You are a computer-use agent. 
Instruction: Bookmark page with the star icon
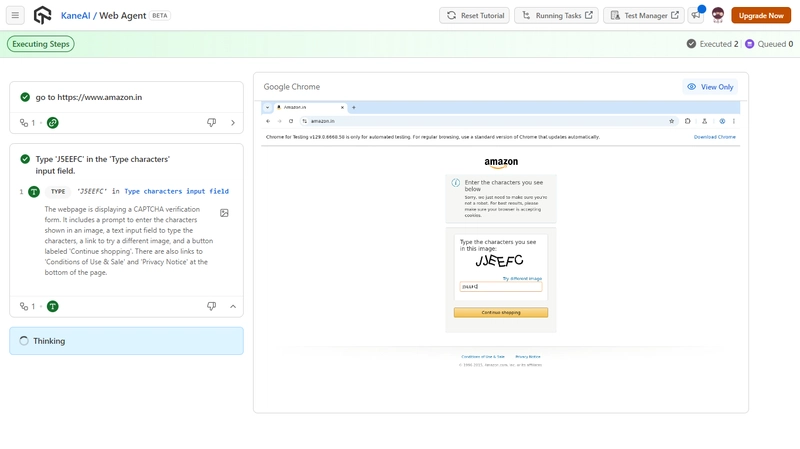point(671,121)
